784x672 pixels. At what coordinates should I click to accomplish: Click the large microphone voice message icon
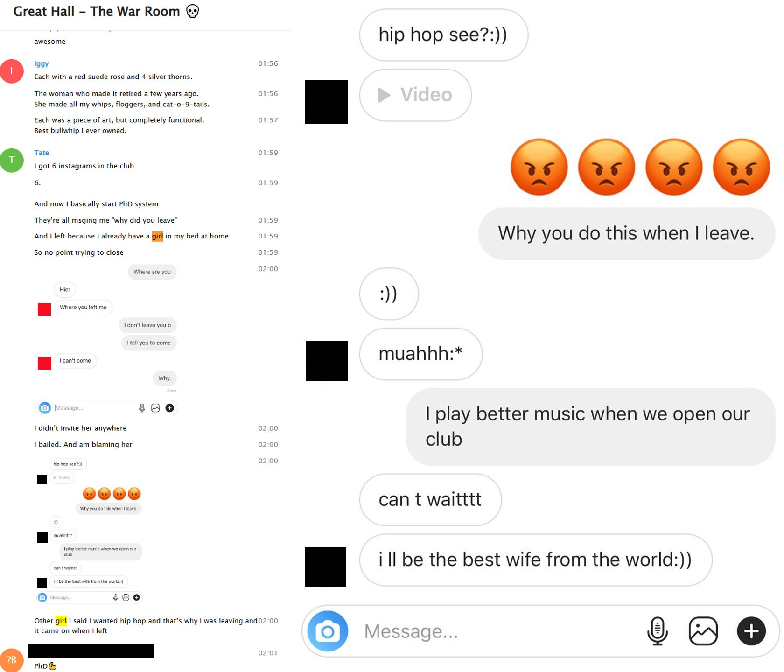click(x=657, y=631)
